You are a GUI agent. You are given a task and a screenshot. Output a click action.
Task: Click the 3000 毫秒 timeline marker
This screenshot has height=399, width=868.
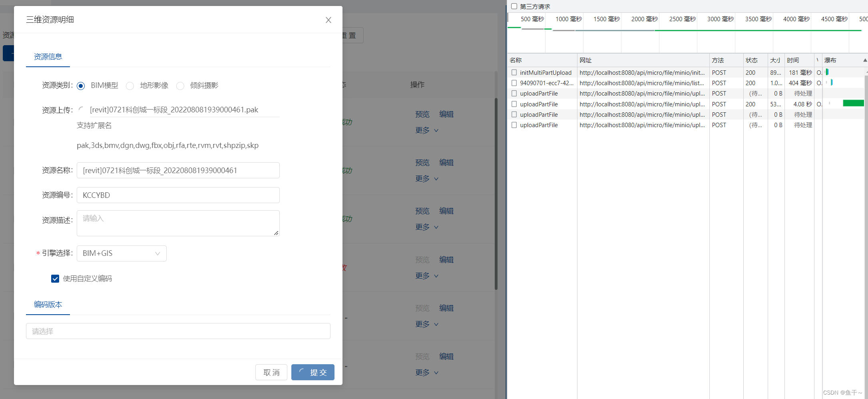click(720, 19)
